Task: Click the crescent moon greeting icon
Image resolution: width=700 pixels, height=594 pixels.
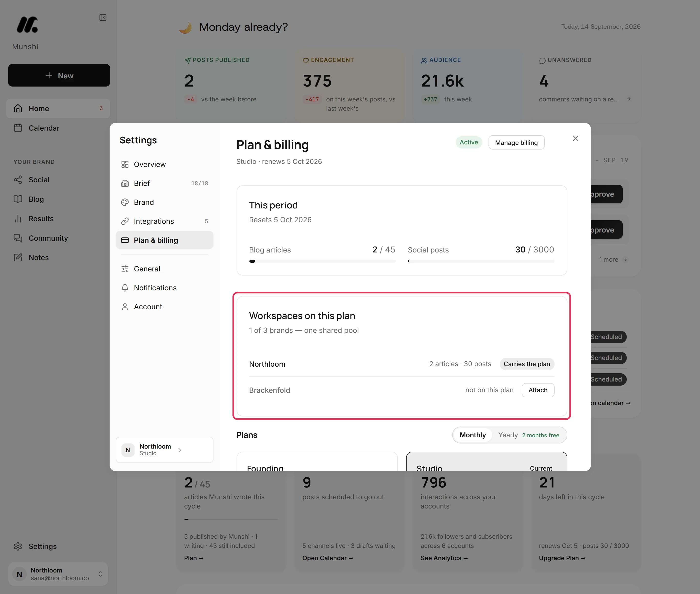Action: click(186, 27)
